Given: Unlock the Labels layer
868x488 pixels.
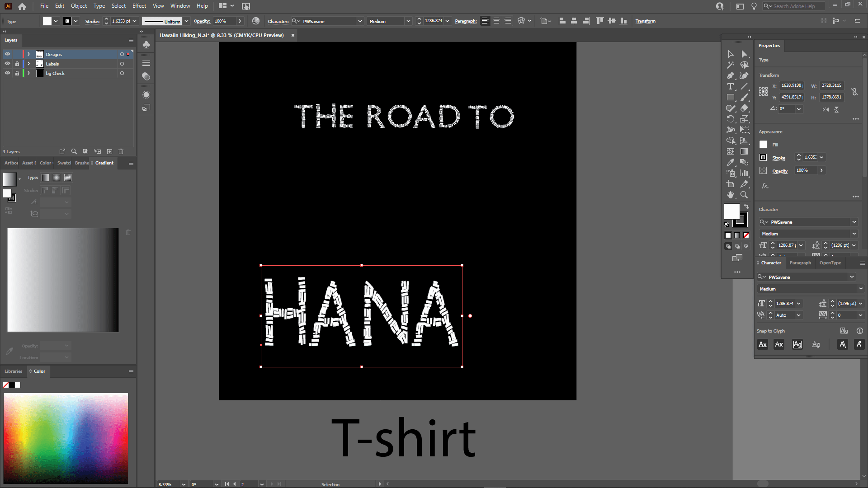Looking at the screenshot, I should pyautogui.click(x=17, y=64).
